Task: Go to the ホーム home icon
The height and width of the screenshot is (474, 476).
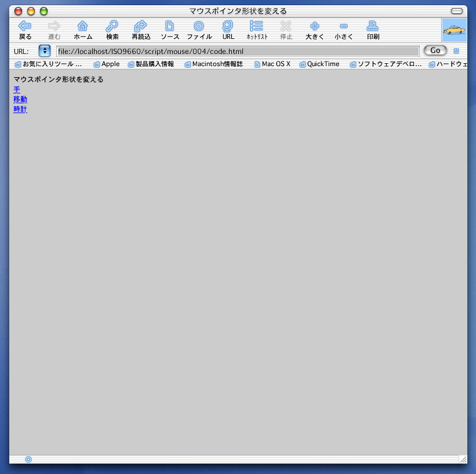Action: click(x=82, y=26)
